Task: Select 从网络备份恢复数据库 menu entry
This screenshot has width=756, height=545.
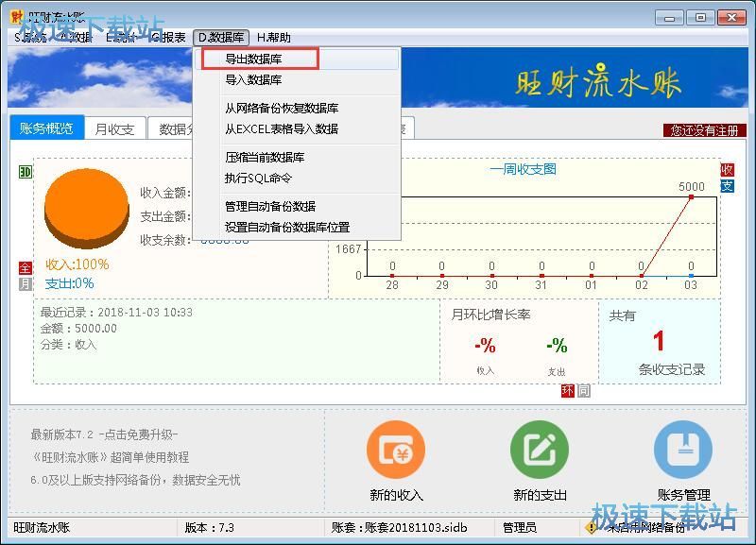Action: coord(297,108)
